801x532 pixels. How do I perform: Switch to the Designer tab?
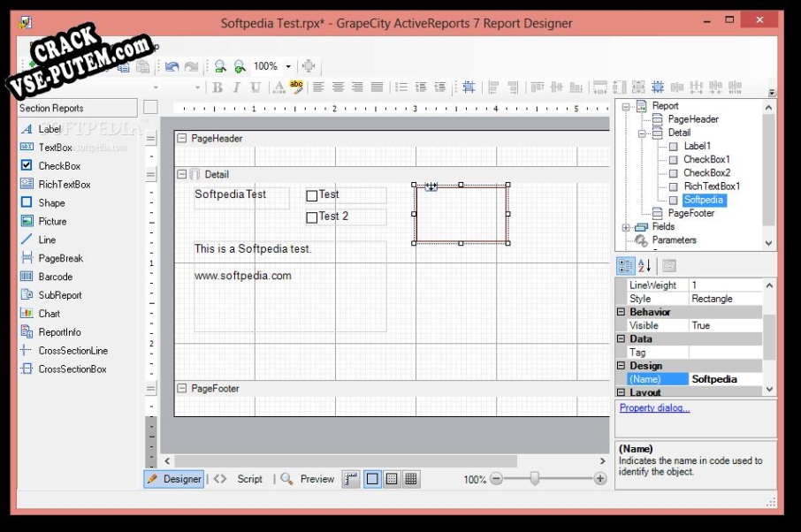[x=174, y=479]
